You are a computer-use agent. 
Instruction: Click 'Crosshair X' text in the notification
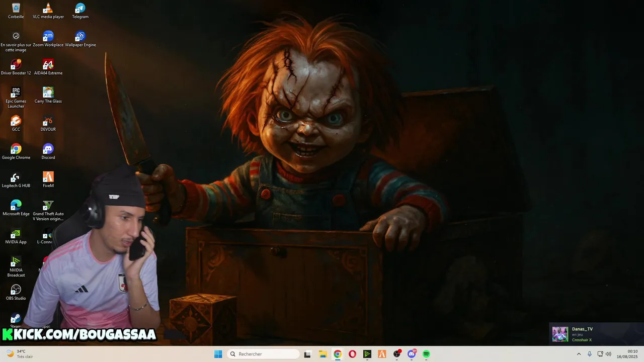(x=582, y=340)
